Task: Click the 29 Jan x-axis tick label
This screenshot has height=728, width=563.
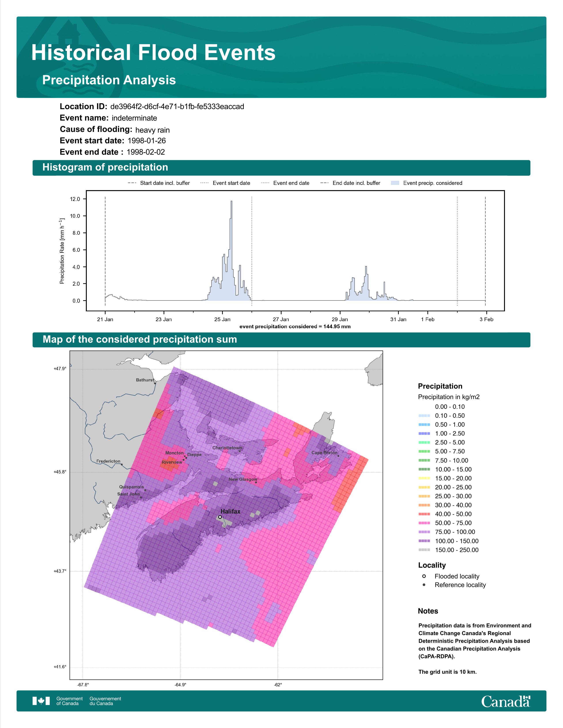Action: 340,319
